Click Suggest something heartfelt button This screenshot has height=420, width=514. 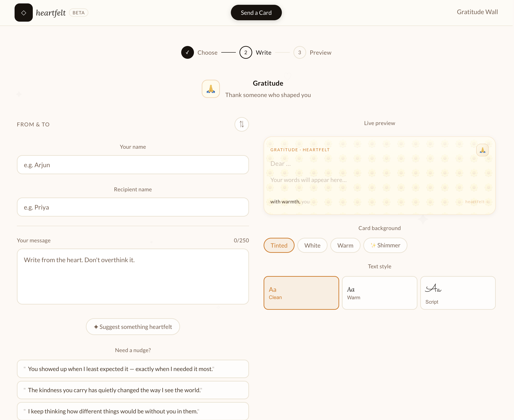(133, 327)
